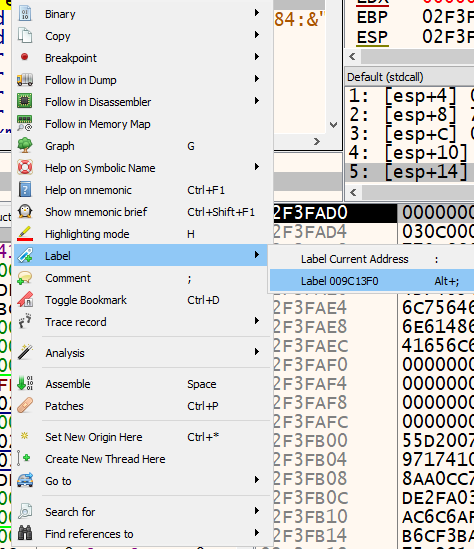Select Set New Origin Here entry
Image resolution: width=474 pixels, height=549 pixels.
(142, 437)
